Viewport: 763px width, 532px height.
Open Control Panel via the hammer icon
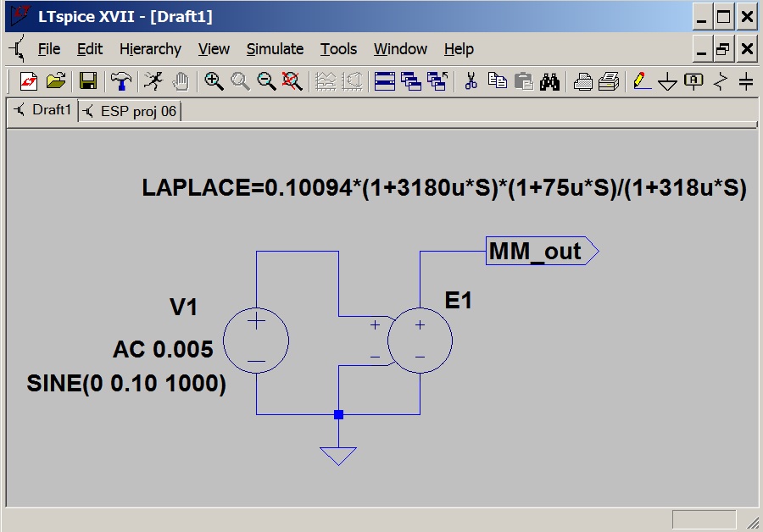click(120, 81)
